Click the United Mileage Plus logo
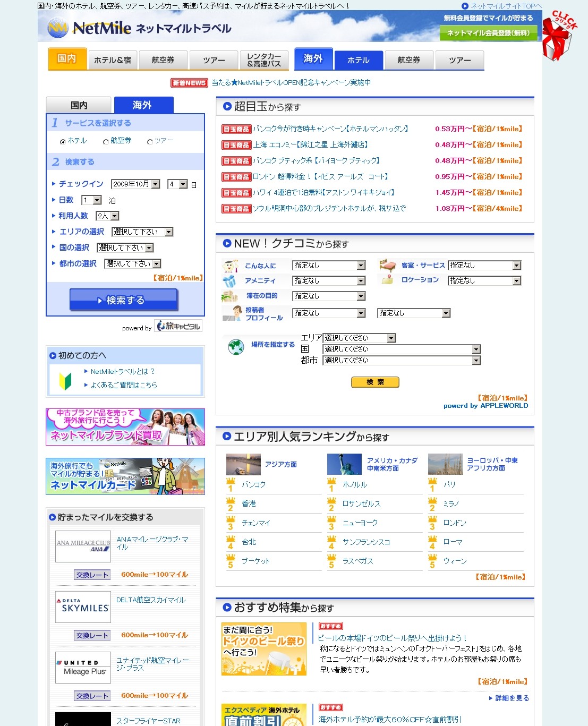 (x=83, y=668)
